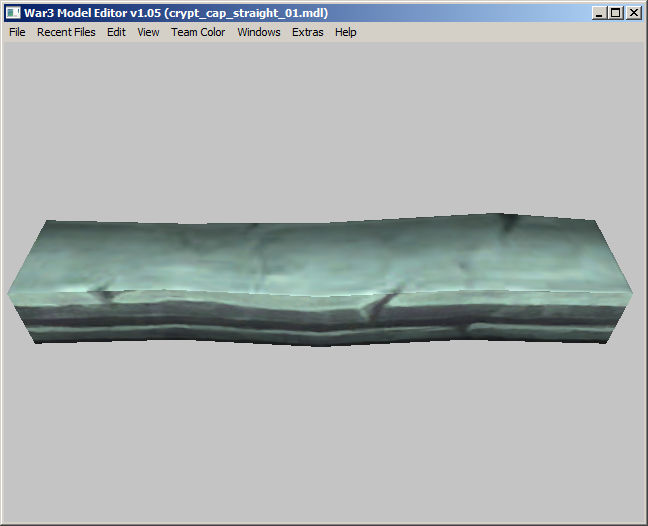Open the View menu

(x=148, y=32)
